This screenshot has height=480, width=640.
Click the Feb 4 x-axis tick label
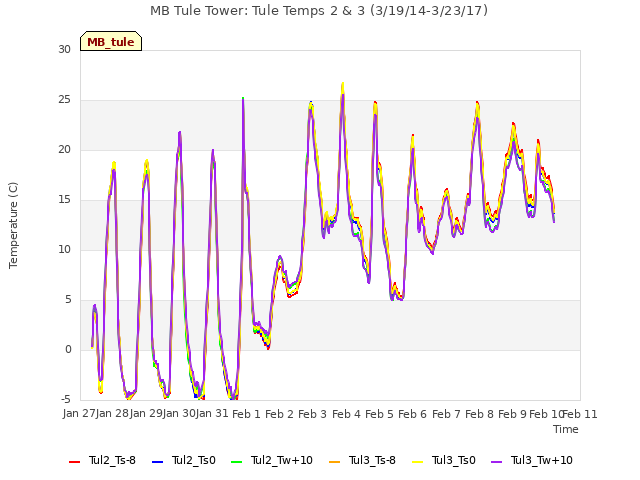pos(346,414)
